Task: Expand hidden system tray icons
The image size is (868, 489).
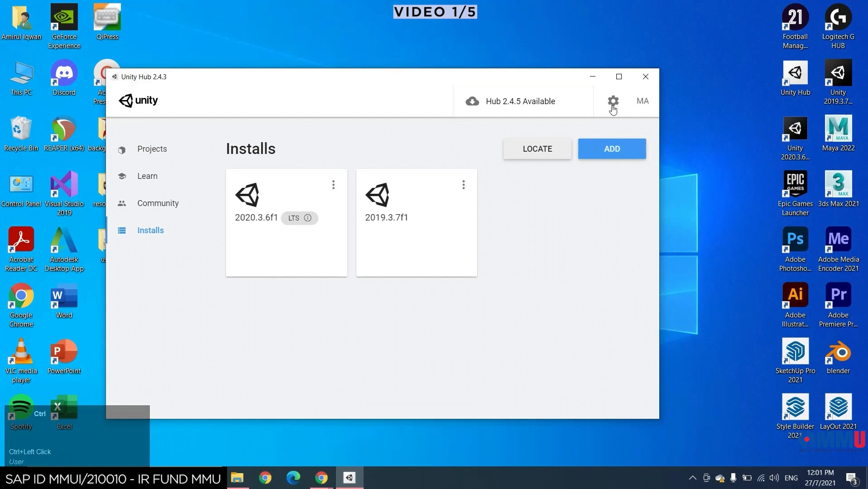Action: click(x=692, y=478)
